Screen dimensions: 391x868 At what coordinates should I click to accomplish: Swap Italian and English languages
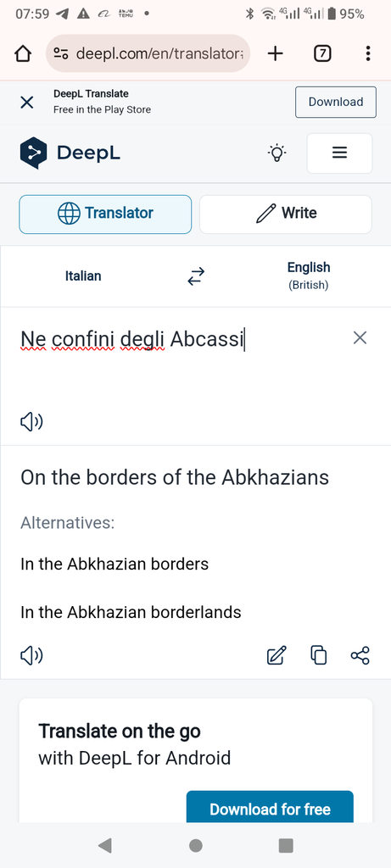(196, 276)
